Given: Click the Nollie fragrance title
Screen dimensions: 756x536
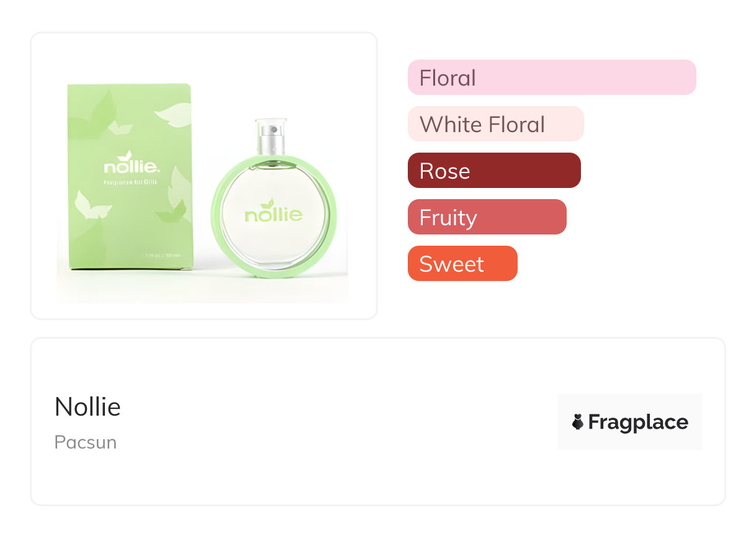Looking at the screenshot, I should [88, 407].
